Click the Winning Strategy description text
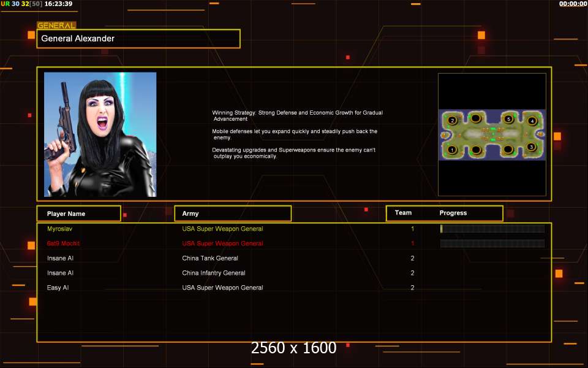The height and width of the screenshot is (368, 588). point(298,116)
